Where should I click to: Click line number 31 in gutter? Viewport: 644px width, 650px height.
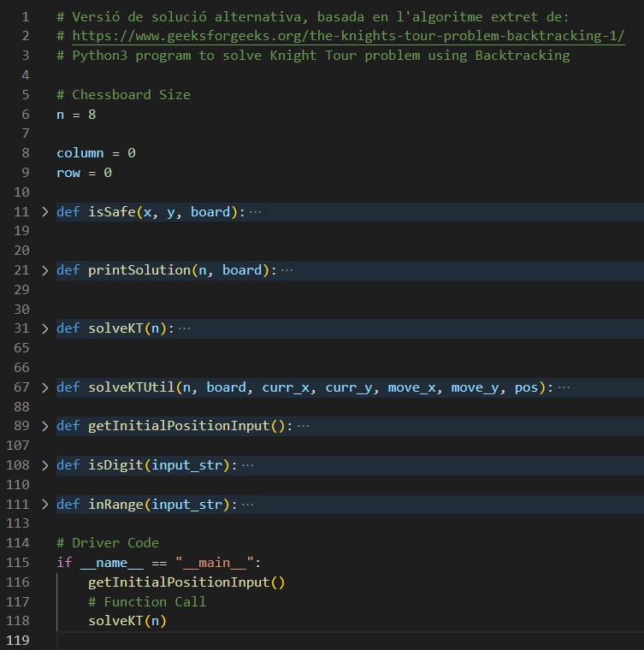tap(21, 328)
